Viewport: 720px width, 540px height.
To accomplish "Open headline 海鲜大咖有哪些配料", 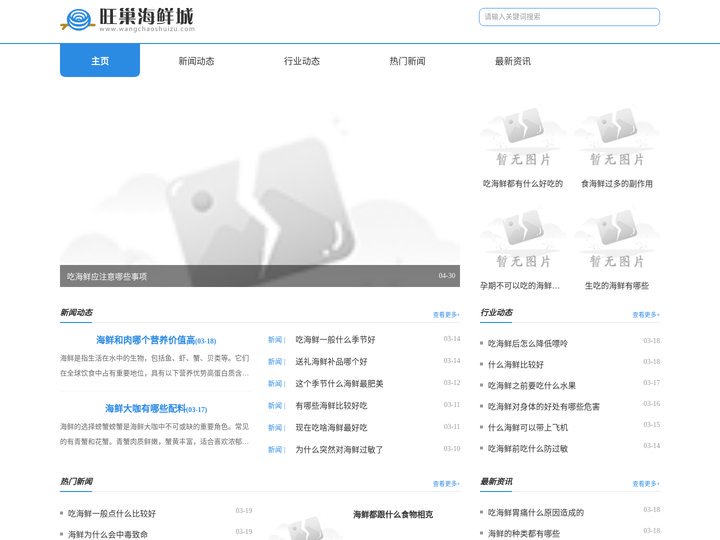I will (146, 409).
